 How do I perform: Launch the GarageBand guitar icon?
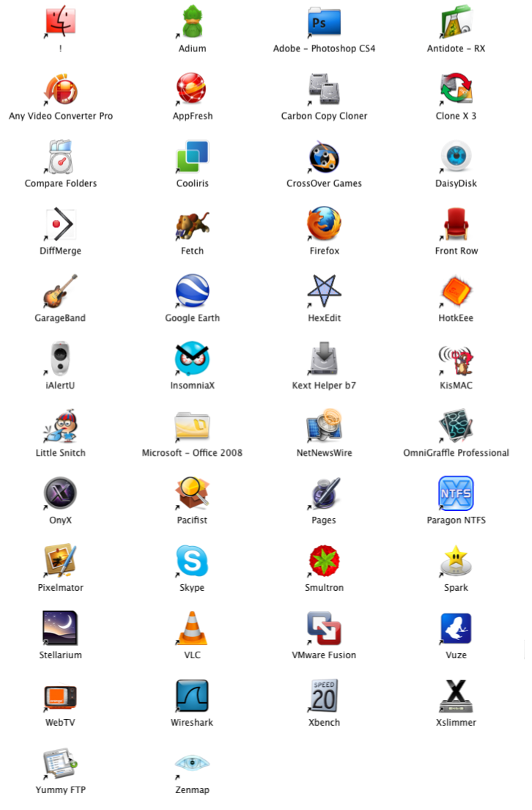pos(60,291)
